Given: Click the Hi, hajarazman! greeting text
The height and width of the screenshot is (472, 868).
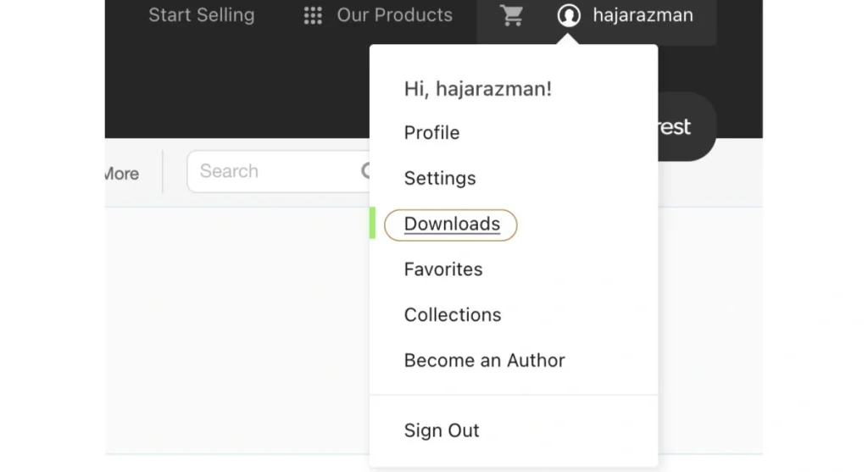Looking at the screenshot, I should tap(478, 89).
